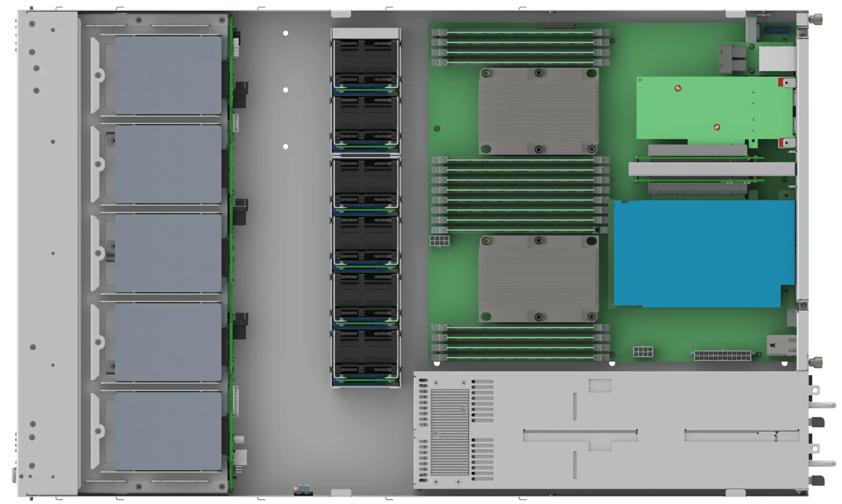Click the bottommost cooling fan module
Image resolution: width=842 pixels, height=504 pixels.
(x=365, y=355)
